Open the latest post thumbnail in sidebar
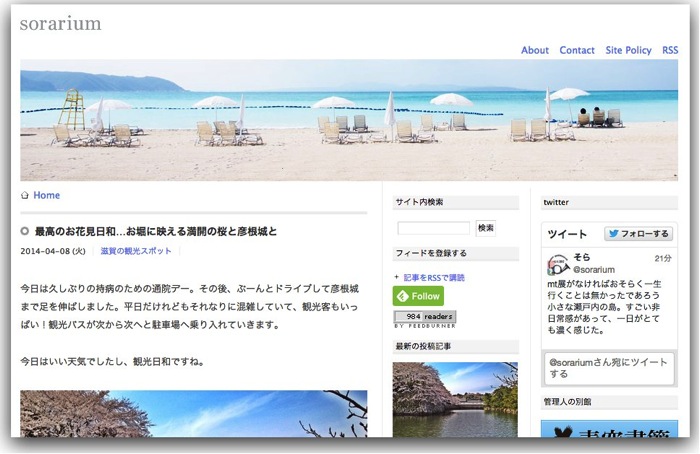 click(x=455, y=400)
